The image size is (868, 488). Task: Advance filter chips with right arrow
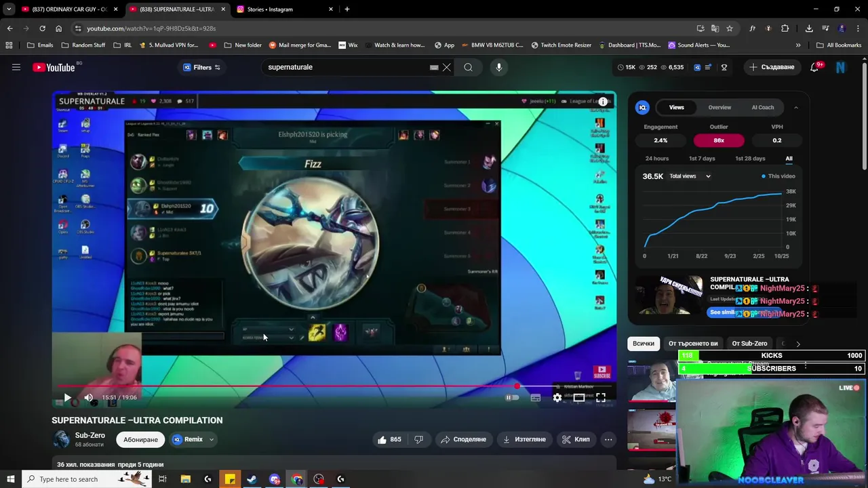pyautogui.click(x=798, y=344)
